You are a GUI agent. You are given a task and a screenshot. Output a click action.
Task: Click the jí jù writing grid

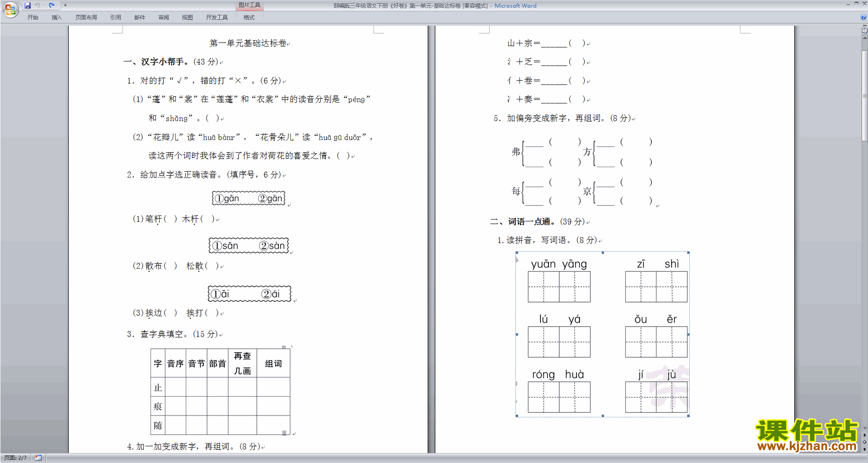[656, 397]
